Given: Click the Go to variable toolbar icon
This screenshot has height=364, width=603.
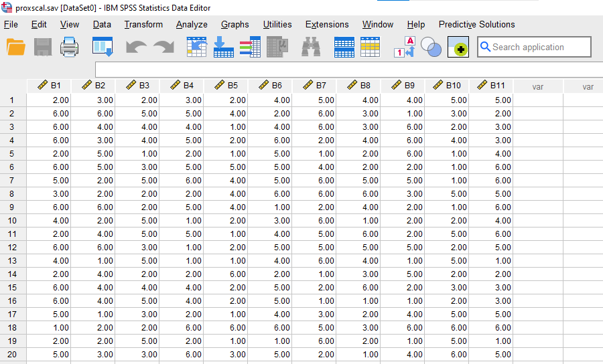Looking at the screenshot, I should [x=223, y=48].
